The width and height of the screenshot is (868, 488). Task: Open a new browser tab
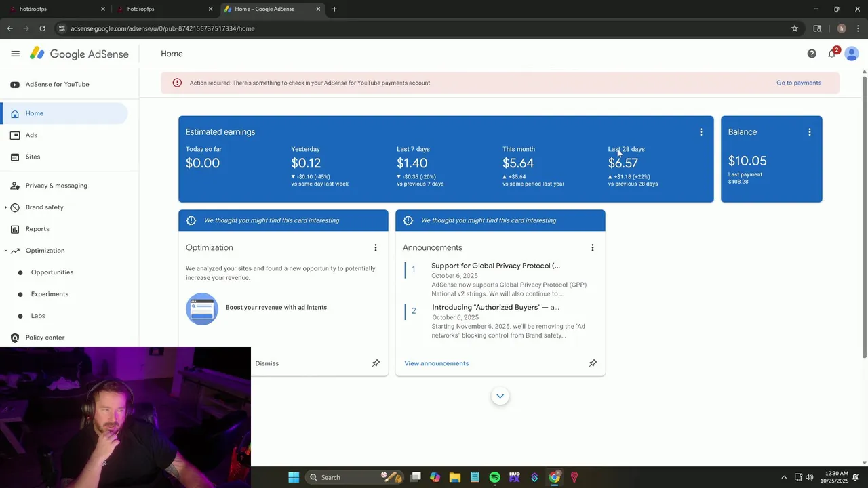334,9
